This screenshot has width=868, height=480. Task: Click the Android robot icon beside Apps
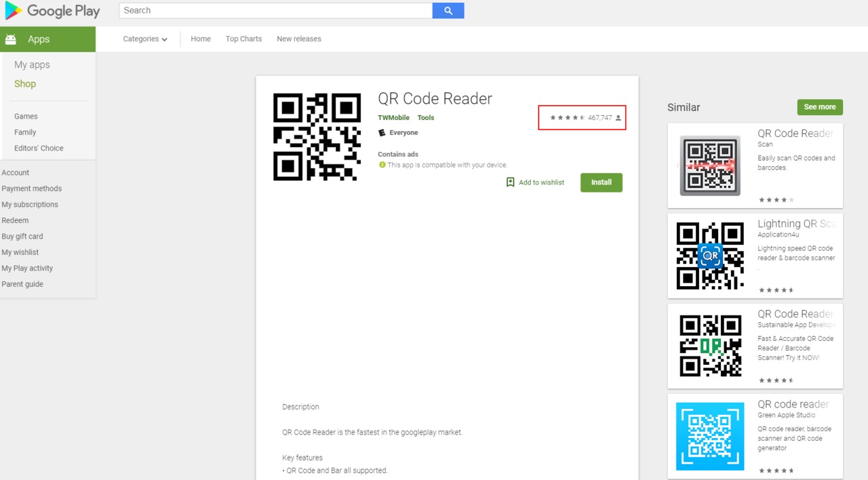[11, 39]
